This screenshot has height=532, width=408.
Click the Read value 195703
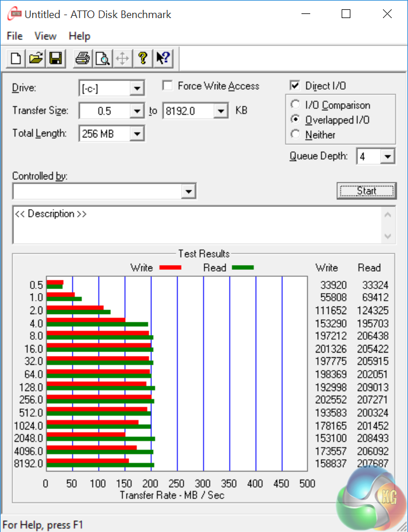click(x=372, y=323)
